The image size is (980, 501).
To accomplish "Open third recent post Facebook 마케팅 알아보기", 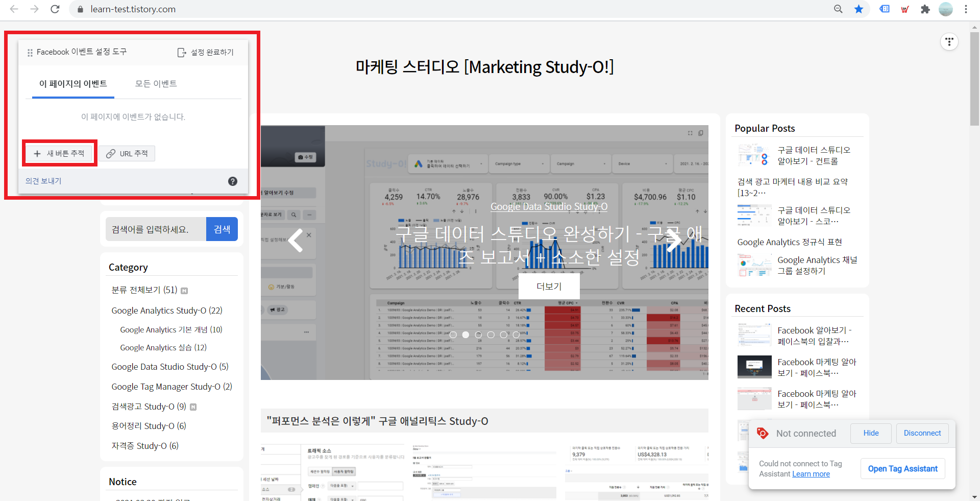I will [x=817, y=399].
